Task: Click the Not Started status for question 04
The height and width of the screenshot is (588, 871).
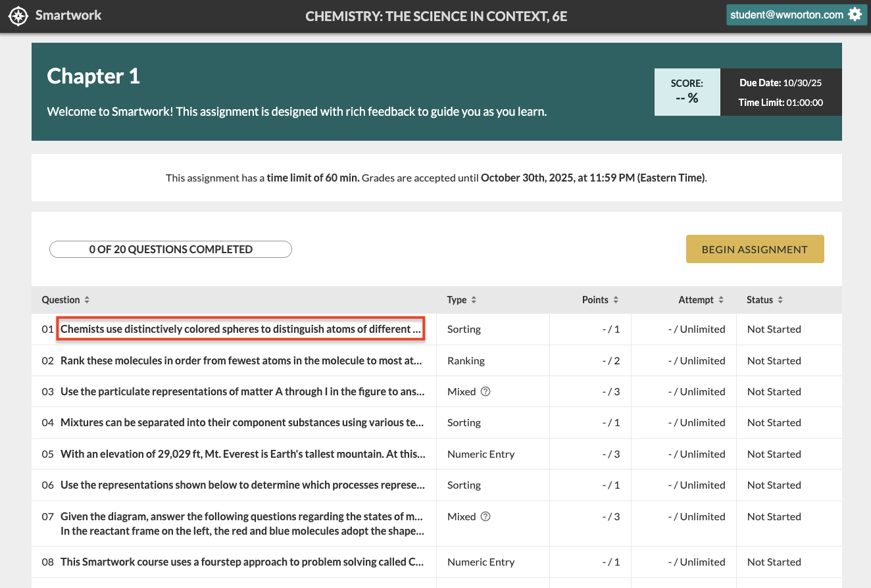Action: tap(774, 422)
